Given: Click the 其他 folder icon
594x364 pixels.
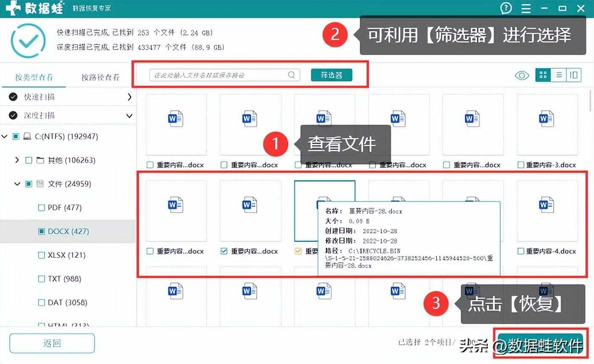Looking at the screenshot, I should (x=40, y=160).
